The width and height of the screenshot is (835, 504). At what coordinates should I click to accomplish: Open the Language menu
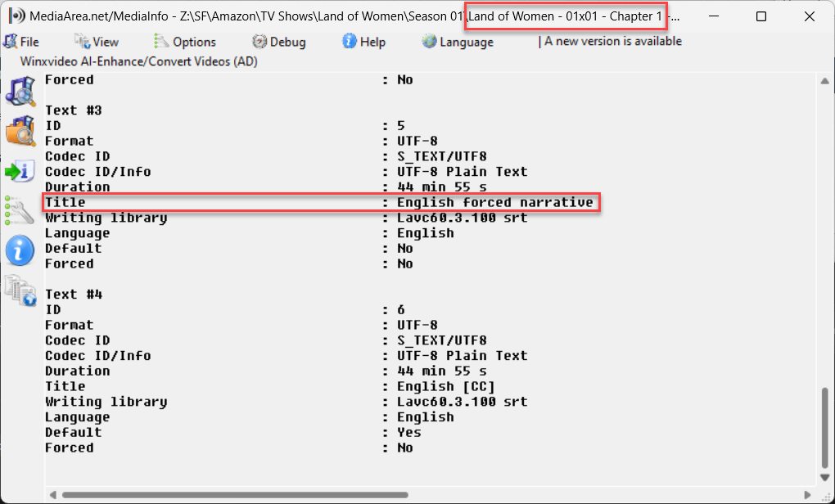pos(458,42)
